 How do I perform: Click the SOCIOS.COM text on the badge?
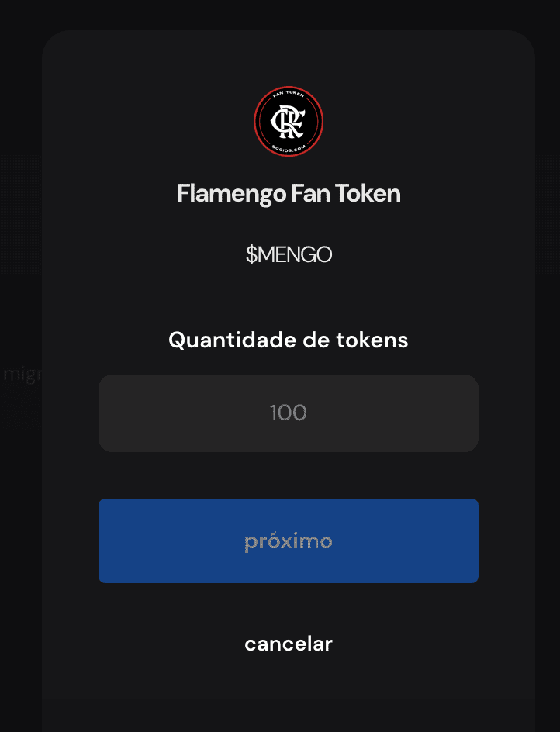coord(289,149)
